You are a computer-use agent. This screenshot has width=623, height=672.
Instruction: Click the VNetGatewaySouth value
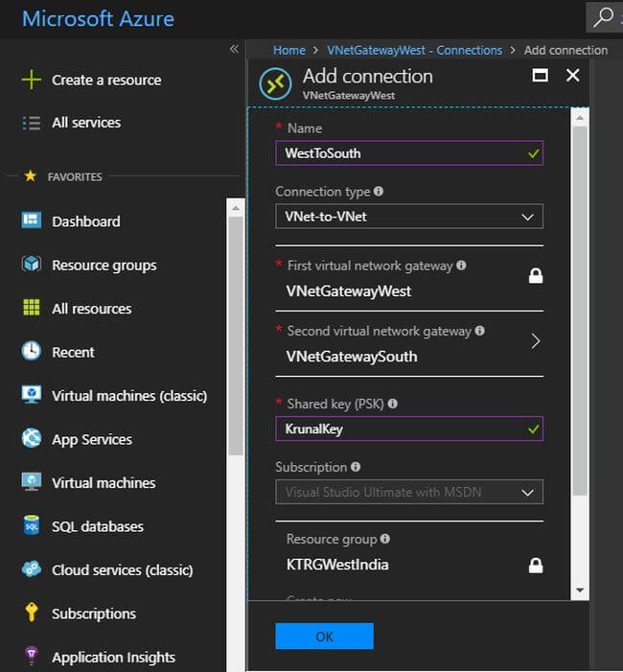(x=352, y=357)
